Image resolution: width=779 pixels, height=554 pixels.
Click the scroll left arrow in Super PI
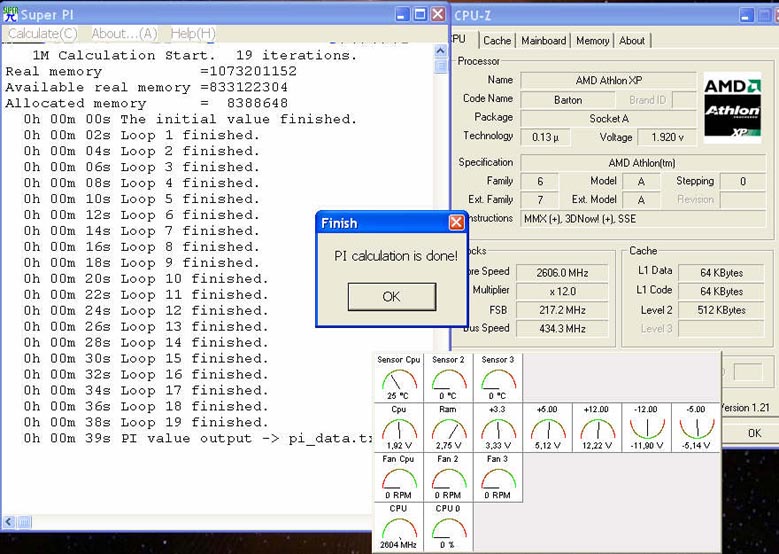coord(9,522)
